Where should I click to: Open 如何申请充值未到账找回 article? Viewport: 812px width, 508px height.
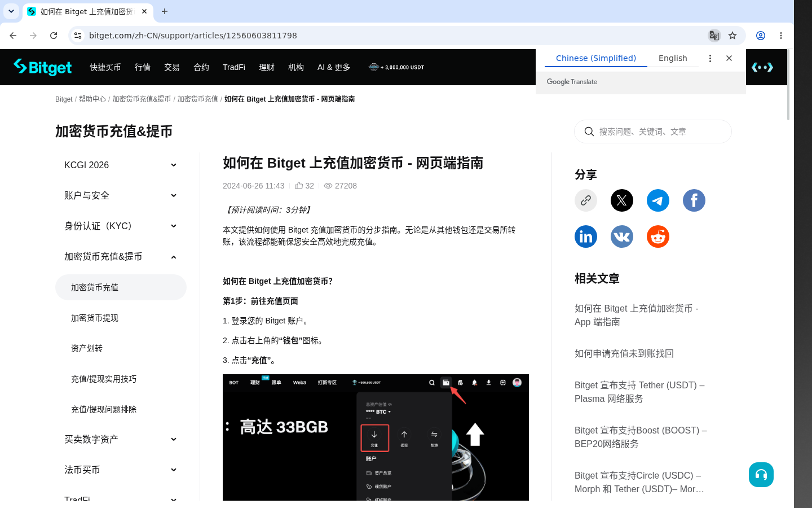[624, 353]
